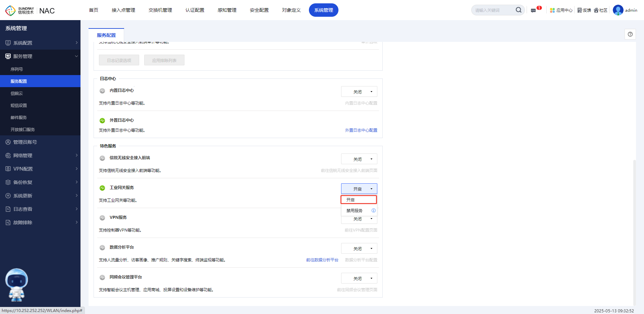
Task: Click the 网络管理 sidebar icon
Action: (8, 155)
